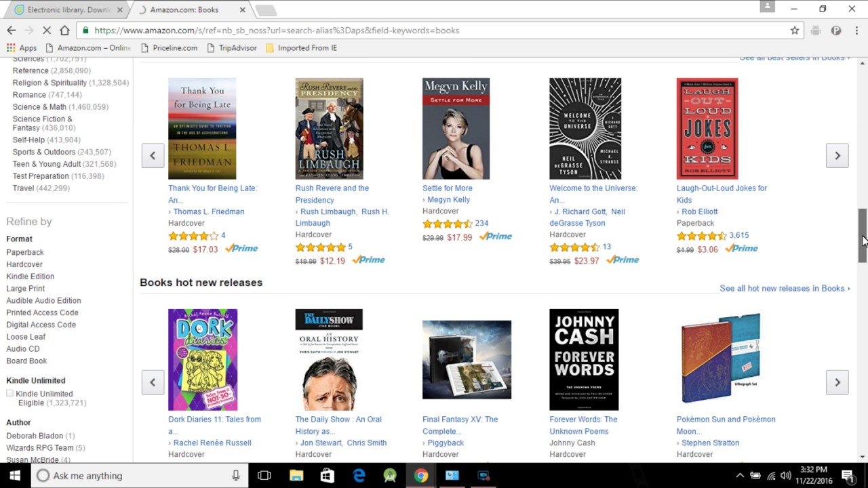Open the Daily Show Oral History cover
868x488 pixels.
point(329,360)
